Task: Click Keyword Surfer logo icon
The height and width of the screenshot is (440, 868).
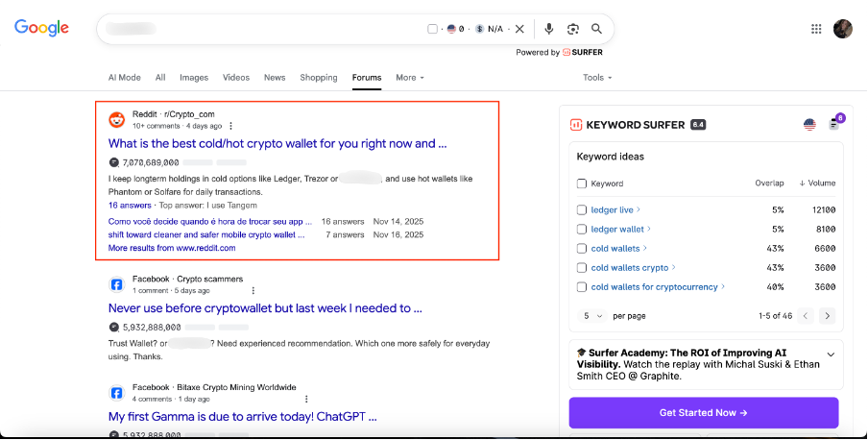Action: 576,125
